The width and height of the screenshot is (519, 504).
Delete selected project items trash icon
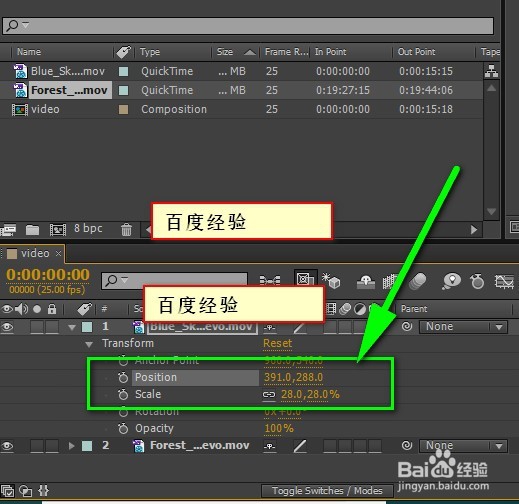point(126,229)
